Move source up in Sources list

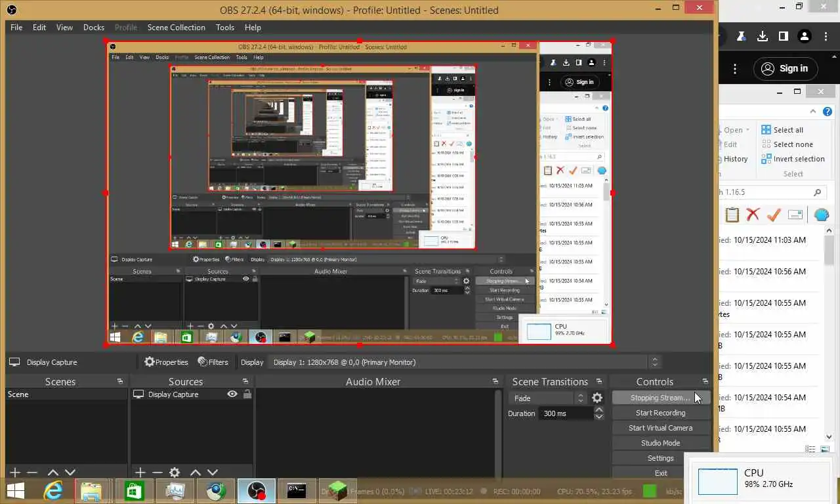coord(195,472)
